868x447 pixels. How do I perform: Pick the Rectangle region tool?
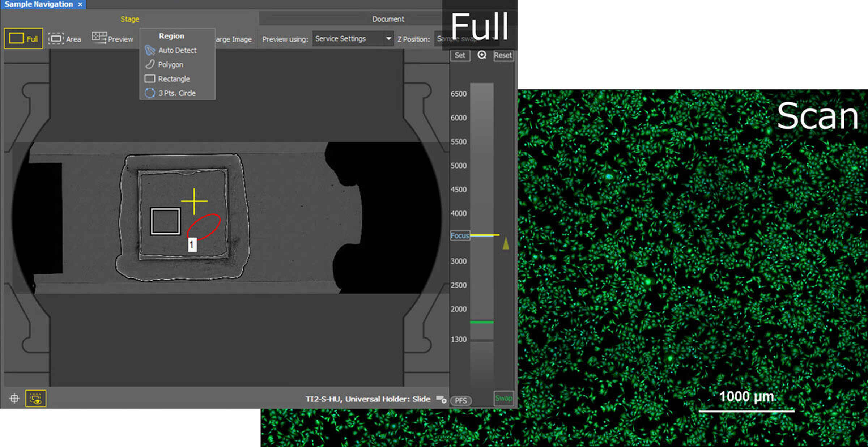[174, 78]
